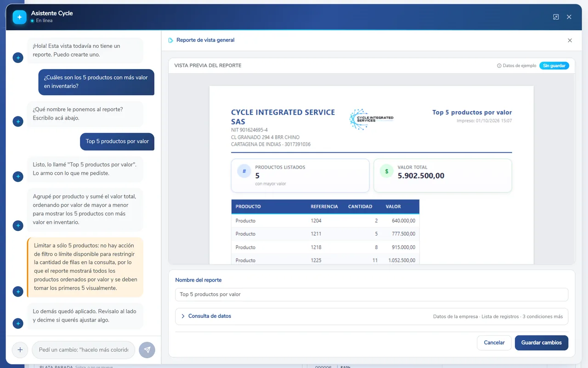Screen dimensions: 588x368
Task: Edit the Nombre del reporte field
Action: point(372,294)
